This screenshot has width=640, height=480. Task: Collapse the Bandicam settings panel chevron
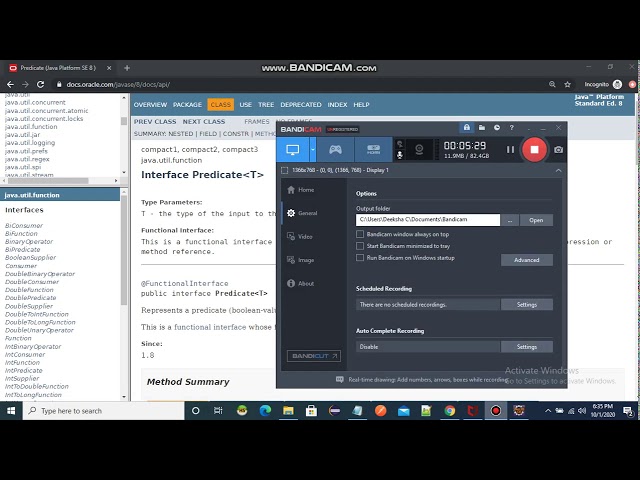click(558, 171)
